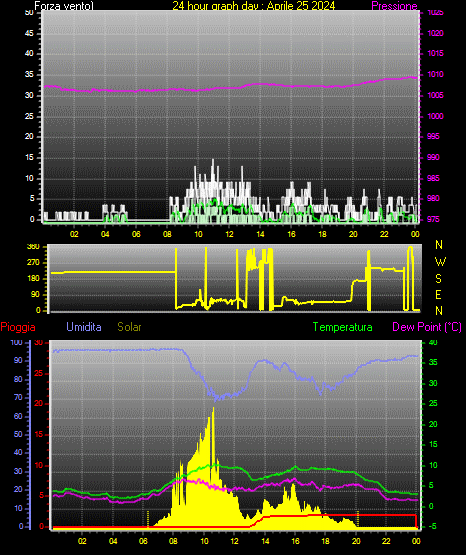
Task: Click the W compass label on wind direction chart
Action: click(440, 262)
